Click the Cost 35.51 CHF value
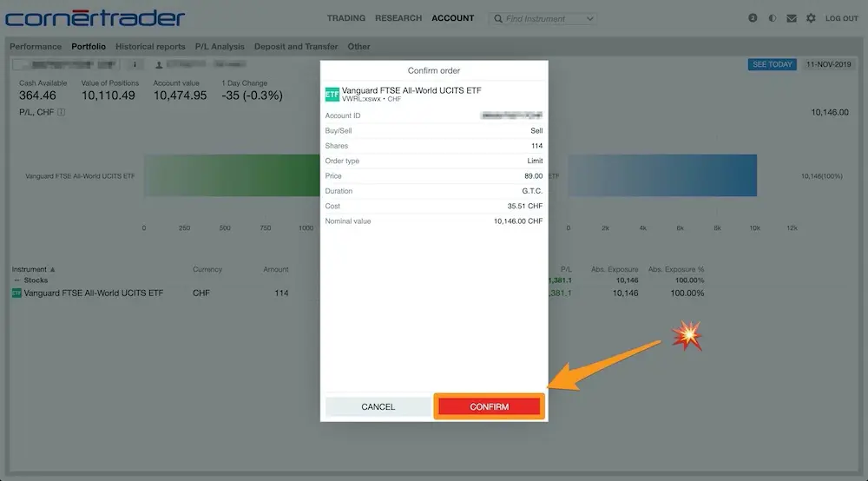868x481 pixels. tap(525, 206)
